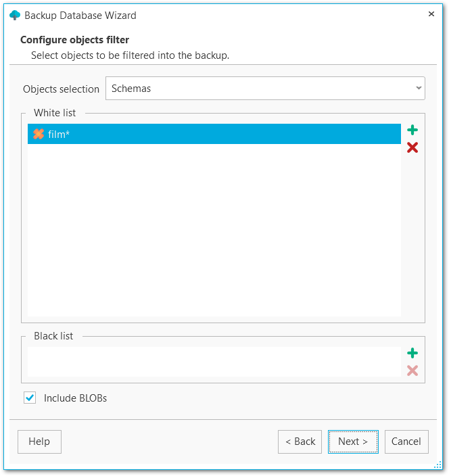Click the empty Black list field
Screen dimensions: 449x476
pyautogui.click(x=214, y=362)
